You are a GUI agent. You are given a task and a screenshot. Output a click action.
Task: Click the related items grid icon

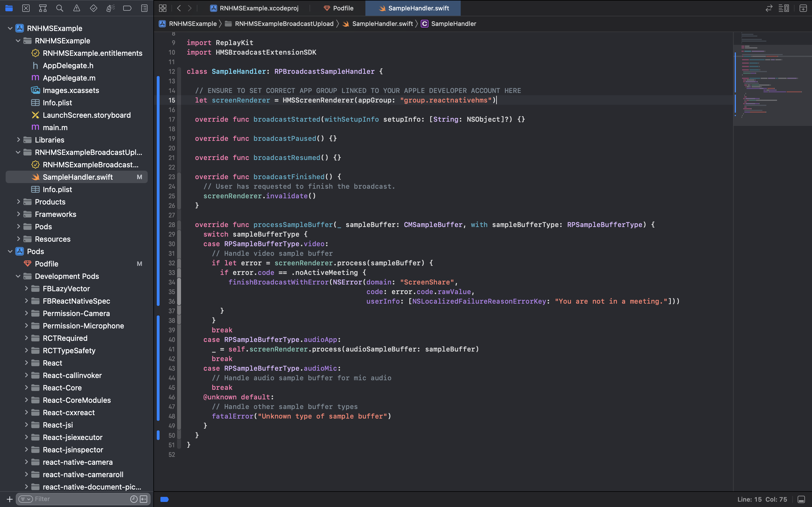coord(163,8)
